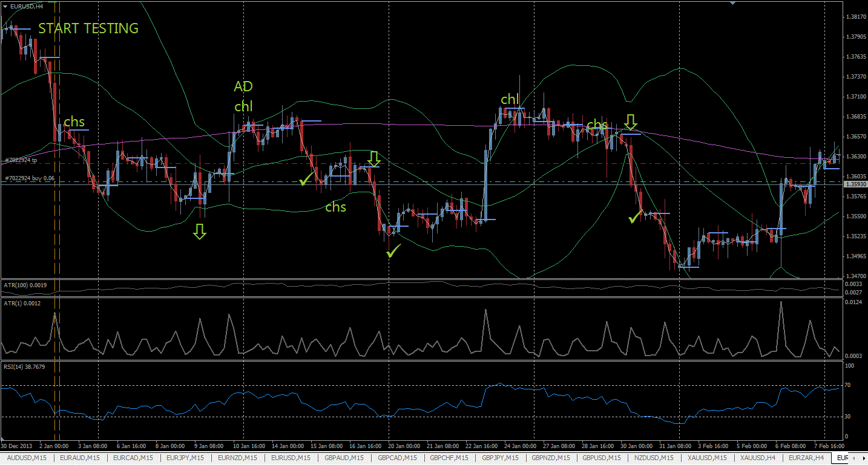The height and width of the screenshot is (465, 868).
Task: Switch to the GBPJPY,M15 chart tab
Action: point(501,458)
